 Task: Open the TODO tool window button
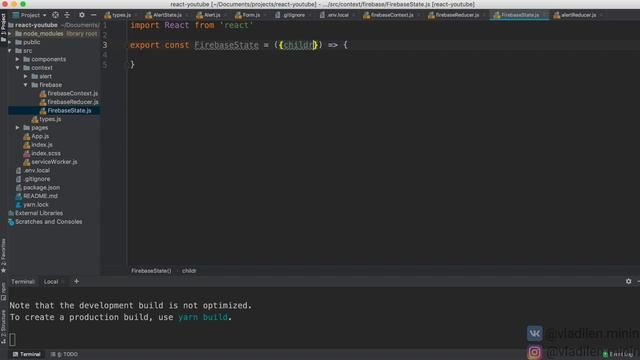(x=64, y=354)
